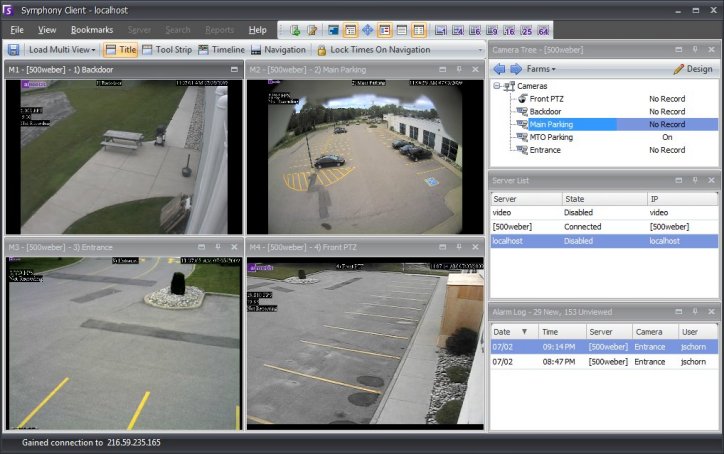724x454 pixels.
Task: Switch to the 64 camera view layout
Action: [x=543, y=30]
